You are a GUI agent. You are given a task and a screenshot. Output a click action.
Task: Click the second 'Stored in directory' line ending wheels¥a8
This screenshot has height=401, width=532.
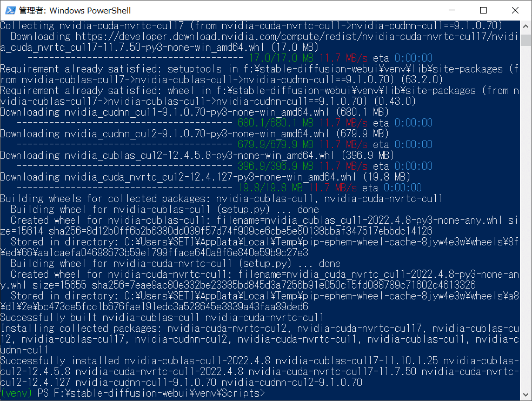tap(259, 301)
